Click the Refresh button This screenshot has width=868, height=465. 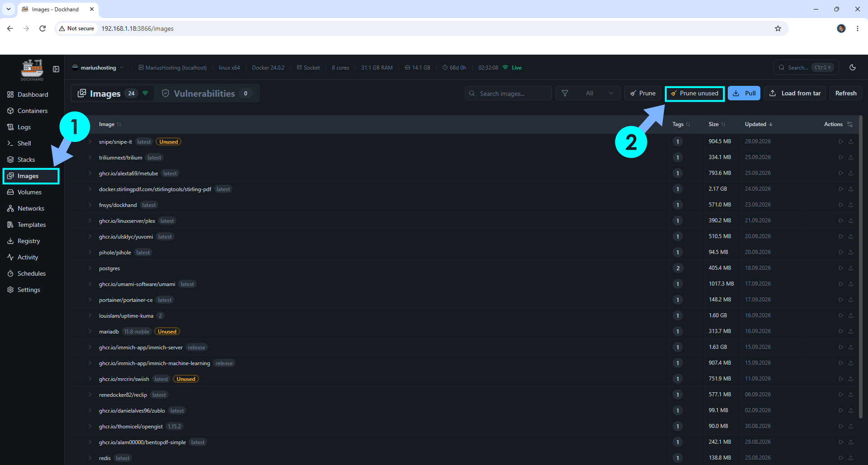coord(846,93)
